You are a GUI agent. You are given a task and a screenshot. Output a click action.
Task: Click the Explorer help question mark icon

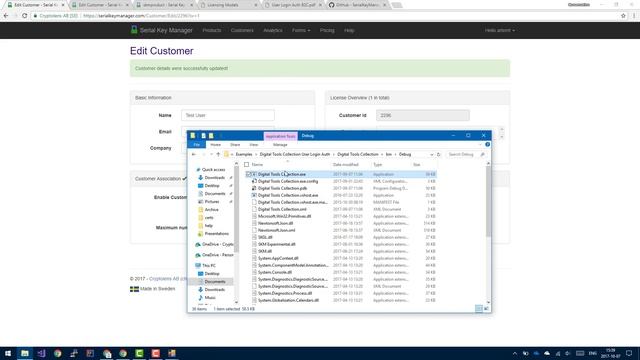(x=487, y=144)
